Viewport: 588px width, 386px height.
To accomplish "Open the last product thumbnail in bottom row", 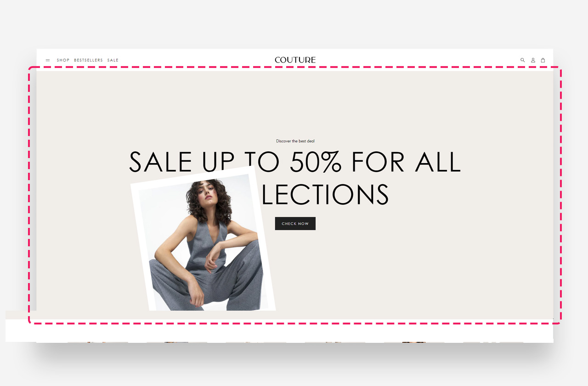I will [x=493, y=342].
